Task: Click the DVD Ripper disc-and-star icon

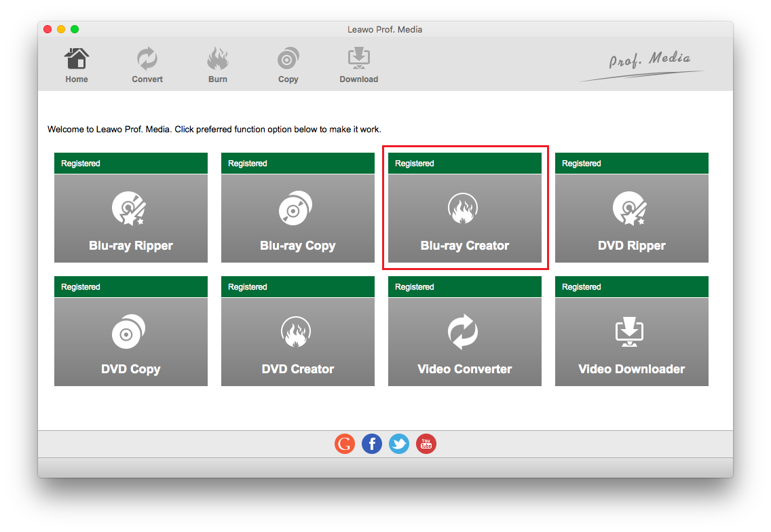Action: coord(630,208)
